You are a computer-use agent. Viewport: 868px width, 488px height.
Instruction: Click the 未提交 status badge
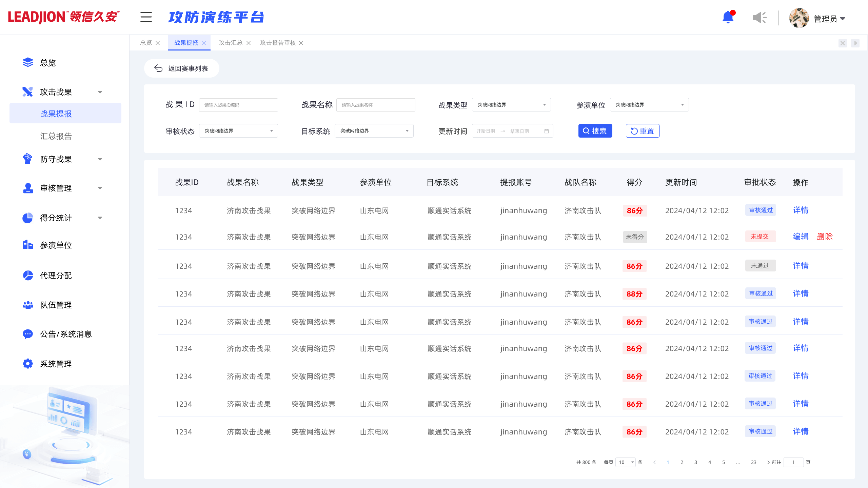click(760, 237)
